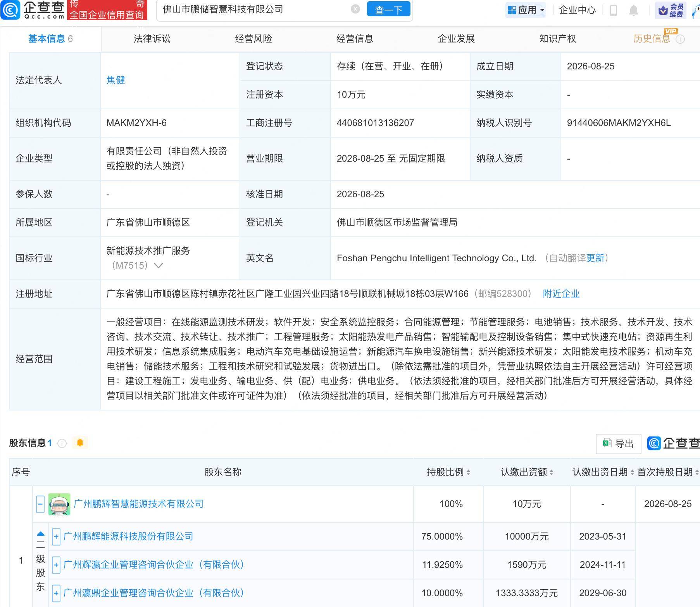Open 附近企业 link after address

[x=561, y=294]
